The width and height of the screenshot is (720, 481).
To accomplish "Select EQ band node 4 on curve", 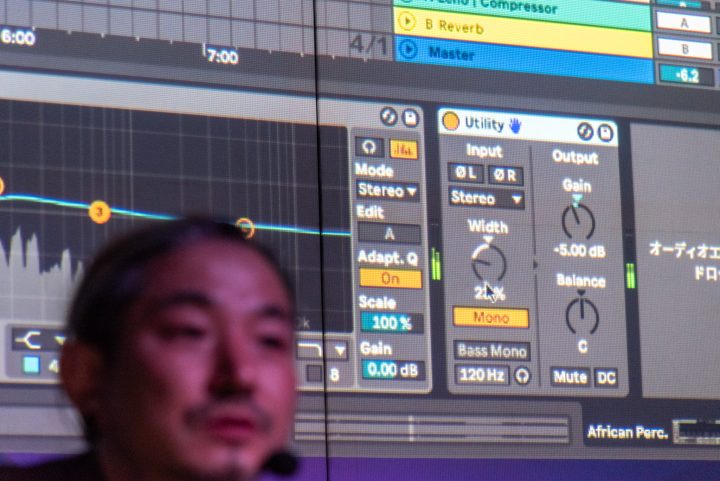I will (x=245, y=227).
